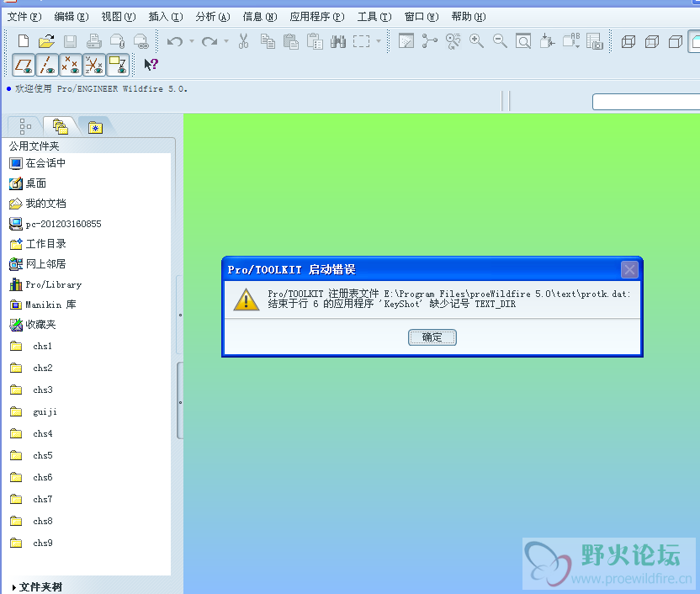Click the Cut scissors icon
The height and width of the screenshot is (594, 700).
pos(243,41)
